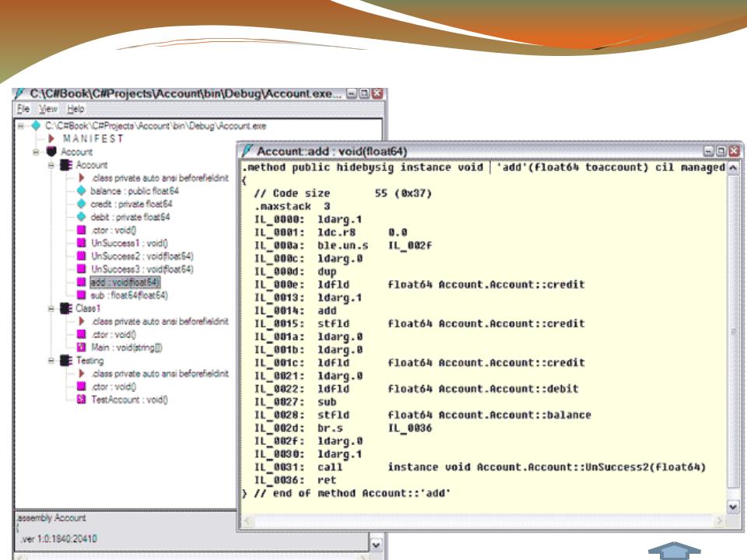The image size is (747, 560).
Task: Click the 'IL_0036: ret' line
Action: click(x=296, y=480)
